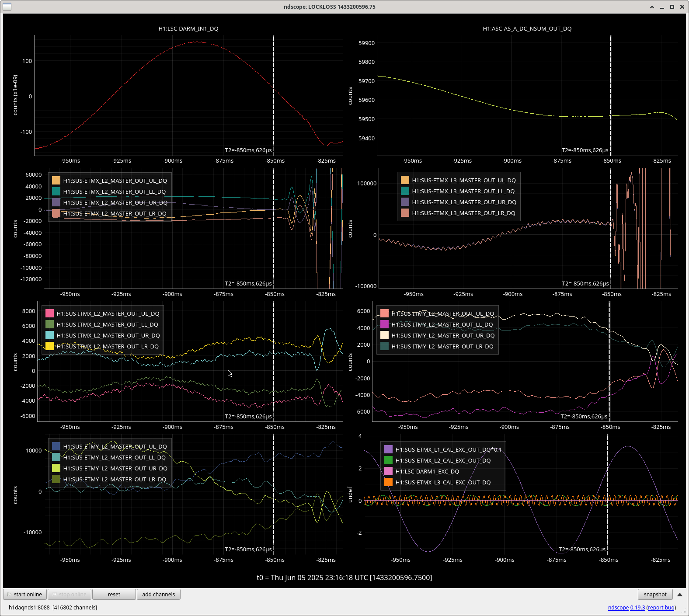
Task: Click 59900 y-axis tick in AS_A_DC_NSUM plot
Action: [366, 43]
